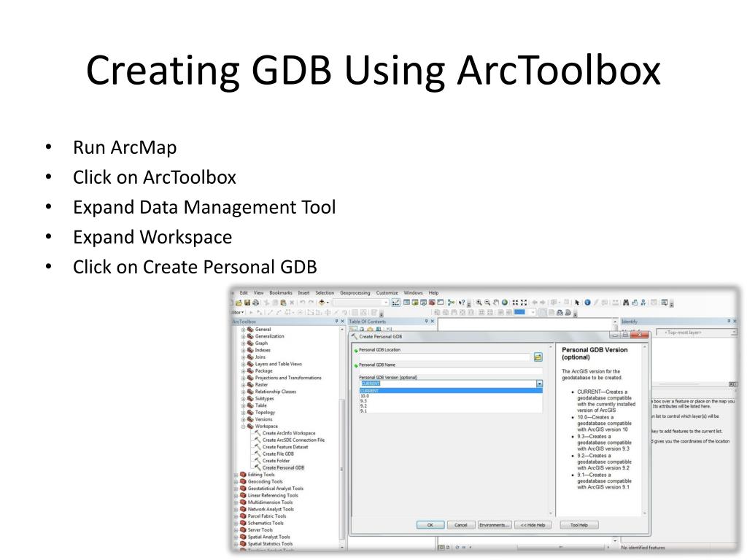The width and height of the screenshot is (747, 560).
Task: Click the << Hide Help button
Action: [533, 525]
